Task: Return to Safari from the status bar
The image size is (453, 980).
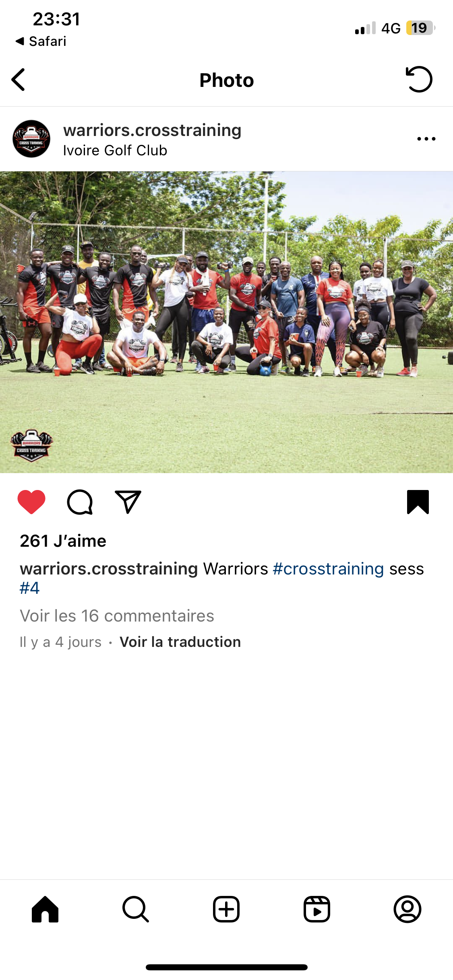Action: 41,41
